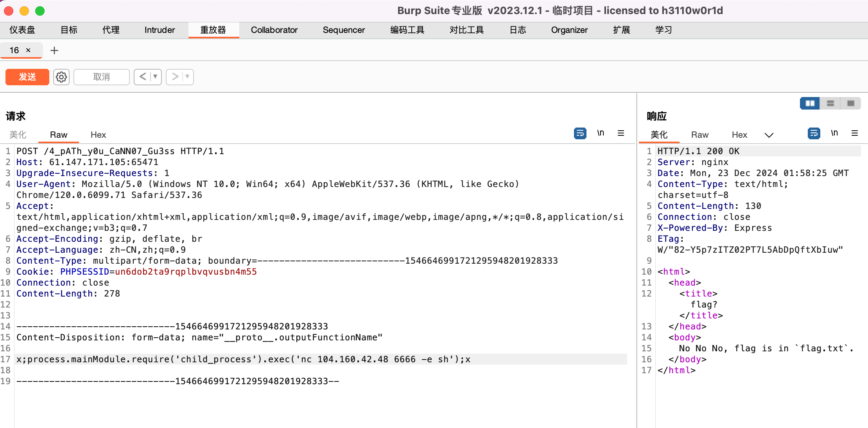The image size is (868, 428).
Task: Open response panel hamburger menu
Action: coord(855,133)
